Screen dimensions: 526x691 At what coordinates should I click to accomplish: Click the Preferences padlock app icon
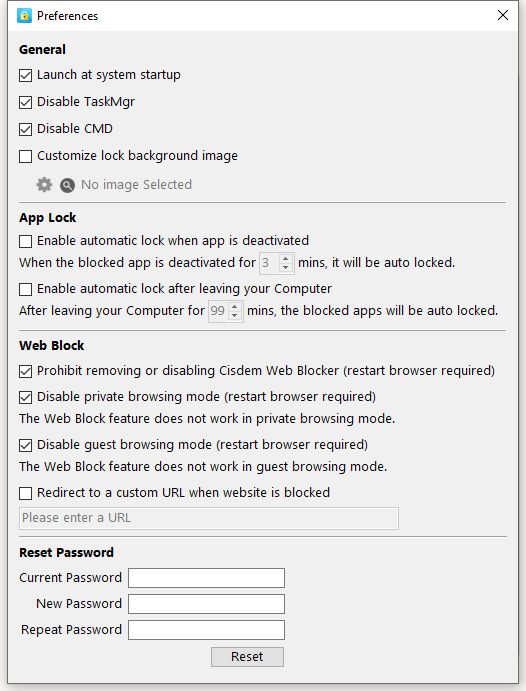pyautogui.click(x=24, y=16)
